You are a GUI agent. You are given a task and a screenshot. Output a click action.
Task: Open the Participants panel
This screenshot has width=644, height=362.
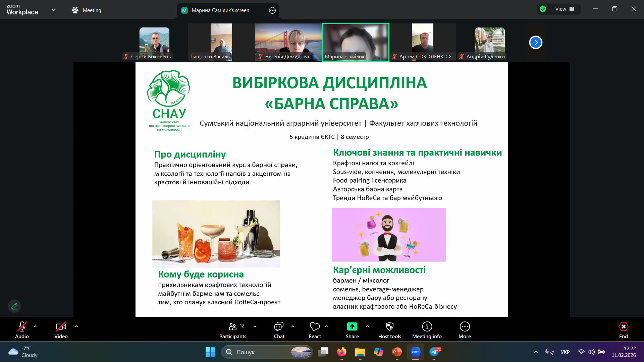click(x=232, y=330)
